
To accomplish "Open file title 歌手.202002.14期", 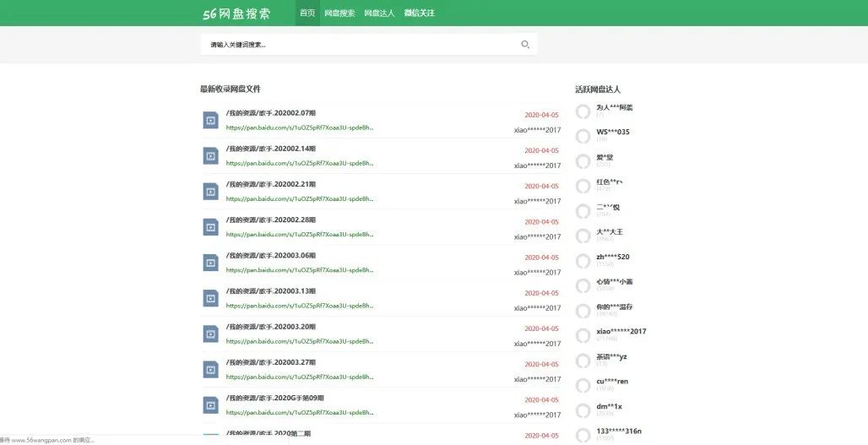I will (271, 149).
